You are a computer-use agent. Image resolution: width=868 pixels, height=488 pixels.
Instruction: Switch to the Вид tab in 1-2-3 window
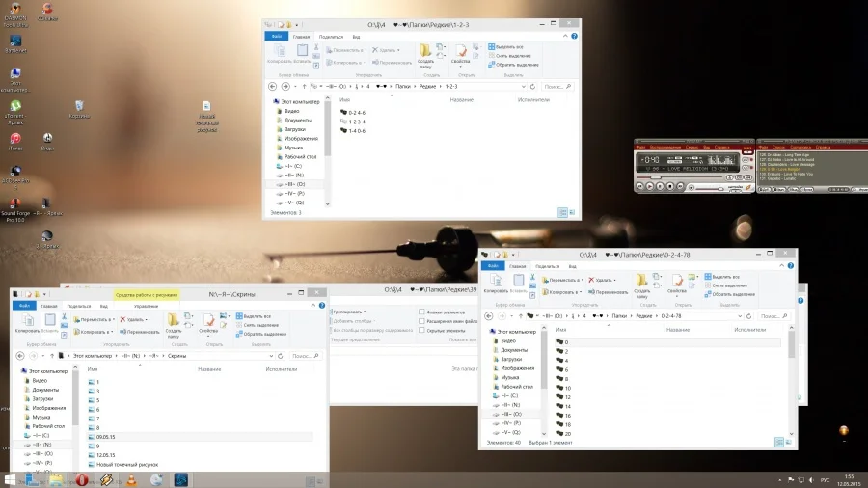coord(356,36)
